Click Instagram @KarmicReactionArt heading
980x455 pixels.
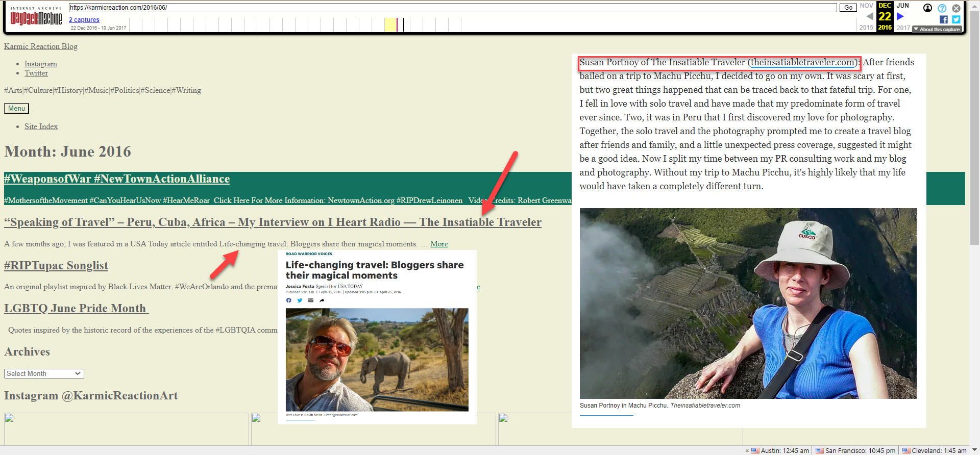coord(91,396)
